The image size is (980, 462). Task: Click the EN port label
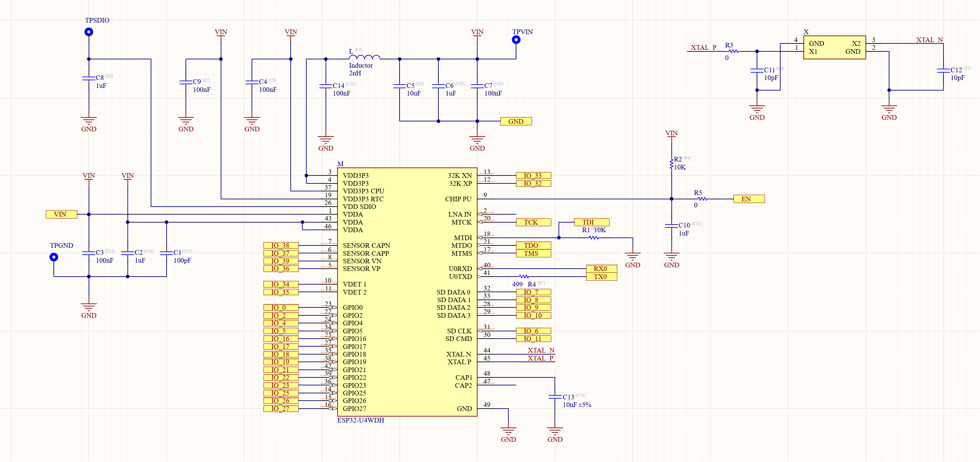pos(749,199)
